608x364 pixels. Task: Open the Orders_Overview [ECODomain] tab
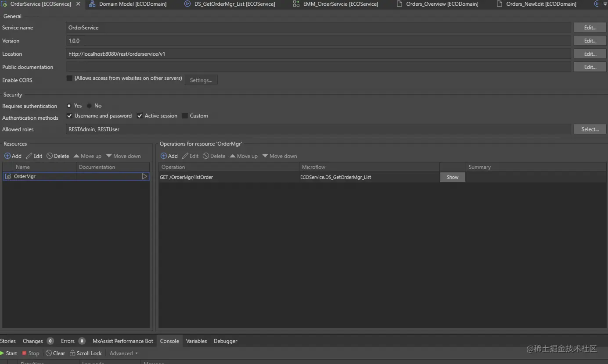[x=437, y=4]
